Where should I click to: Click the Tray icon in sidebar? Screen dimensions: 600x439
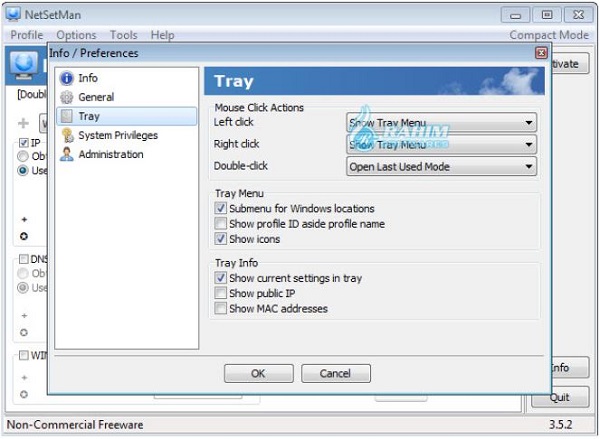(67, 116)
